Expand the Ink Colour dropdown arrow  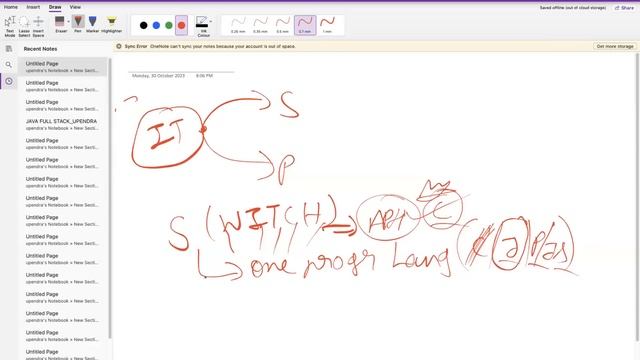[x=211, y=22]
